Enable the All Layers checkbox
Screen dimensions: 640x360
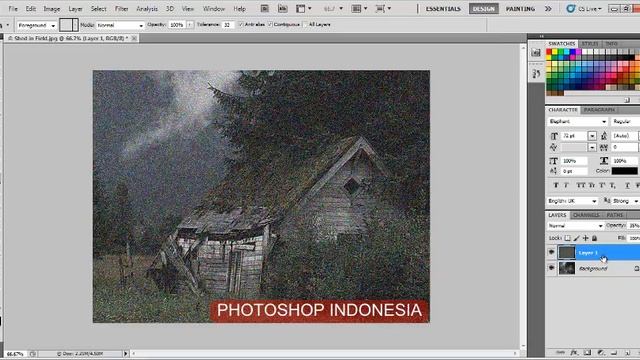[x=304, y=24]
